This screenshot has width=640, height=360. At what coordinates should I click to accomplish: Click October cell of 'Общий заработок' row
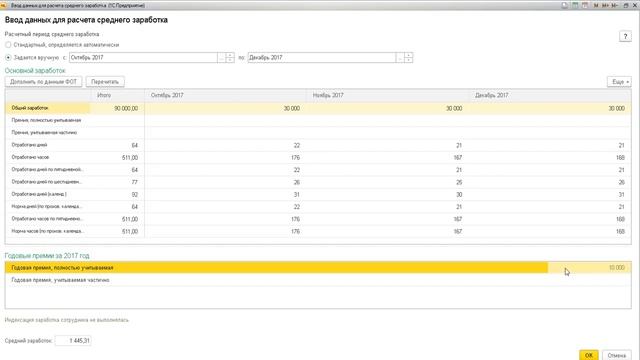point(226,108)
